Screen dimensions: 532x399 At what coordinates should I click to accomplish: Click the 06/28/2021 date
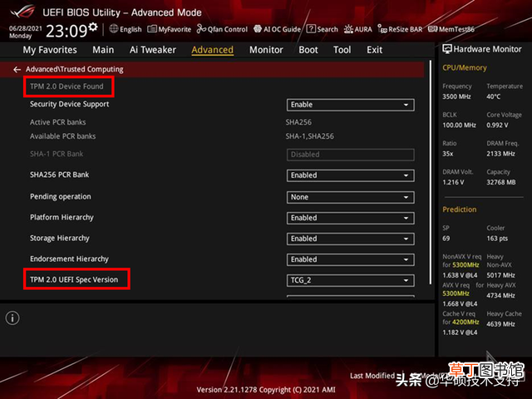click(x=26, y=28)
